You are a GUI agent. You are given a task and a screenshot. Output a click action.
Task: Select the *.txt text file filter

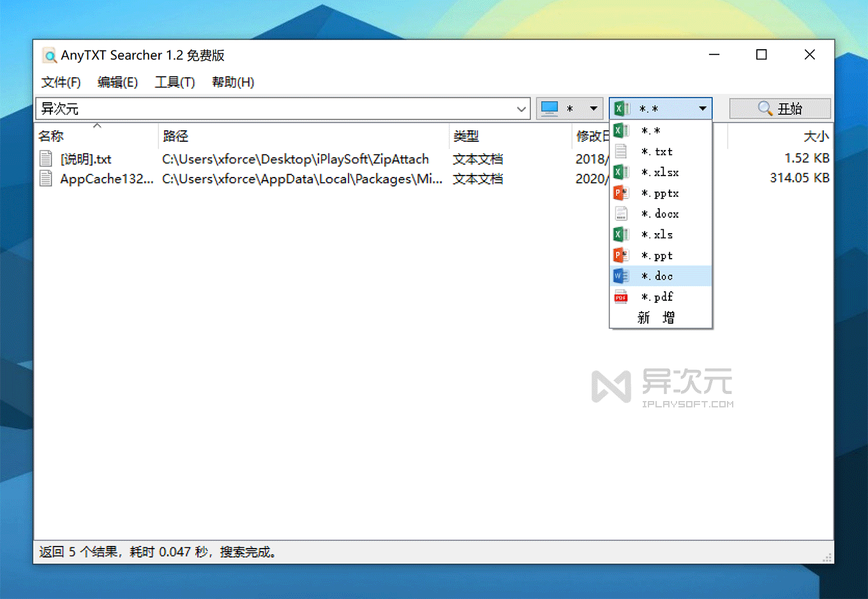[x=657, y=151]
